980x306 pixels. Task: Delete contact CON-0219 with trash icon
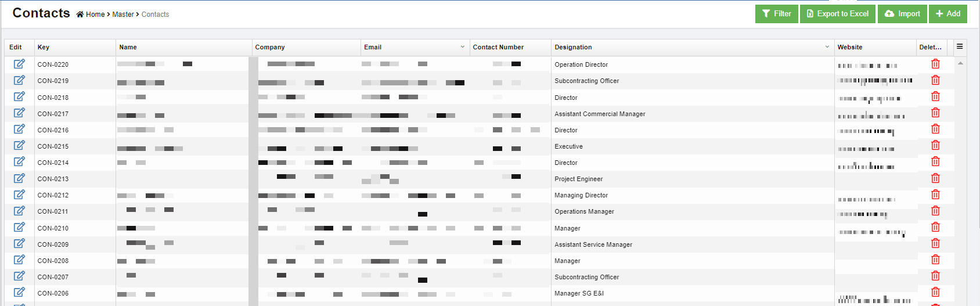pyautogui.click(x=935, y=80)
